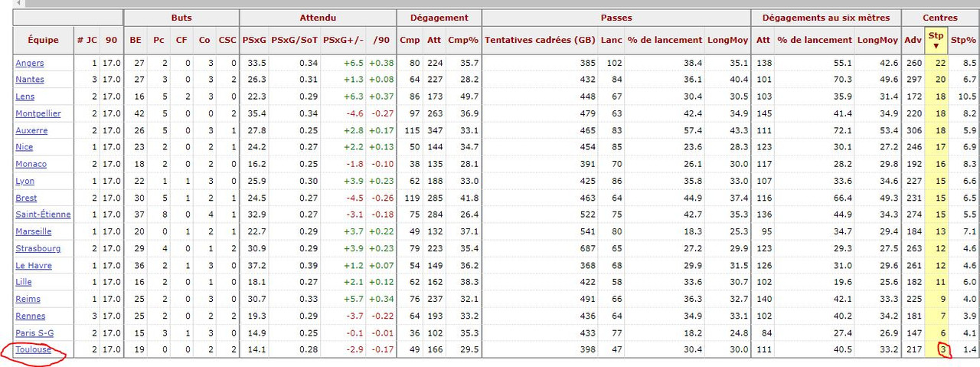This screenshot has height=367, width=980.
Task: Sort by 90 column header
Action: click(x=112, y=40)
